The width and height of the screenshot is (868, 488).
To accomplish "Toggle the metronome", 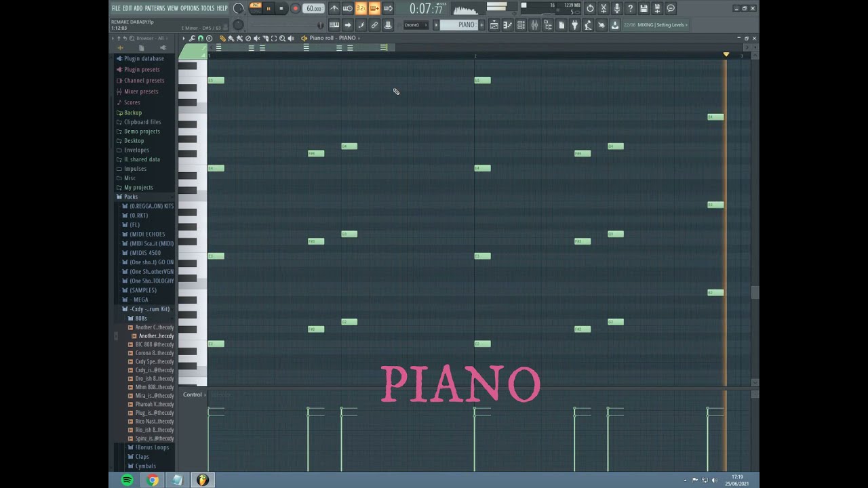I will pos(334,8).
